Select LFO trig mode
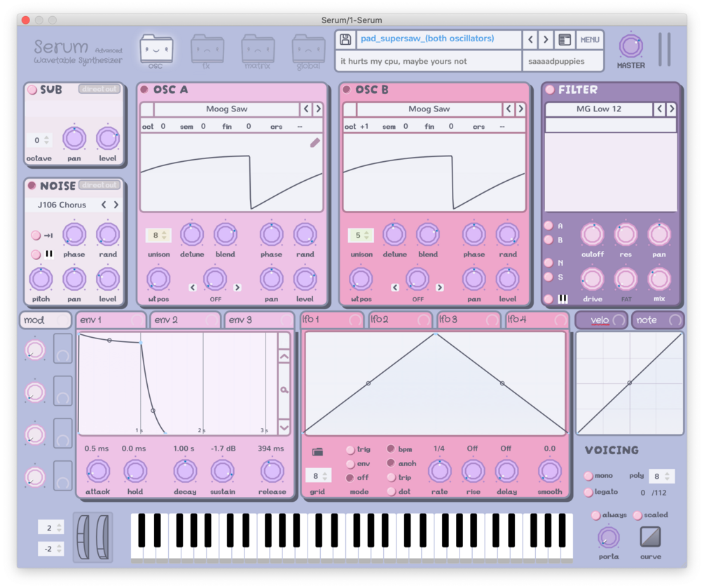 350,450
